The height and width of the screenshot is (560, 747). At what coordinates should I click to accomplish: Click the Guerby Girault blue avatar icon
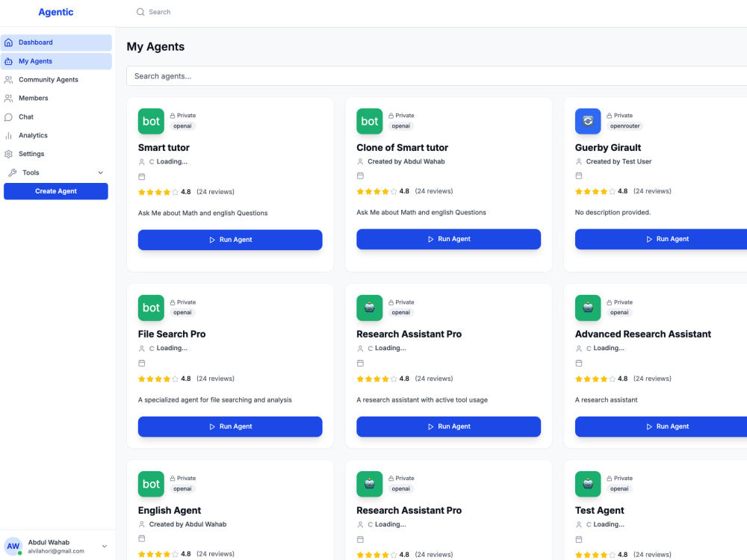tap(588, 122)
